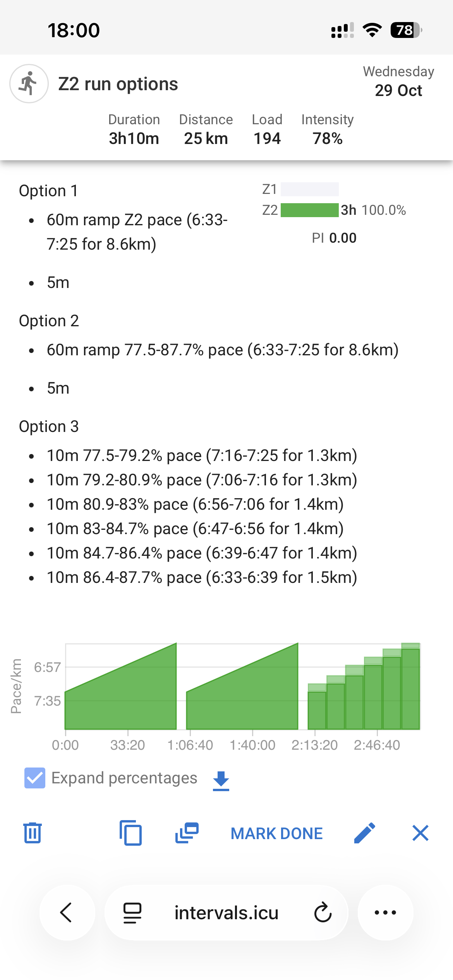
Task: Download the workout file
Action: [221, 780]
